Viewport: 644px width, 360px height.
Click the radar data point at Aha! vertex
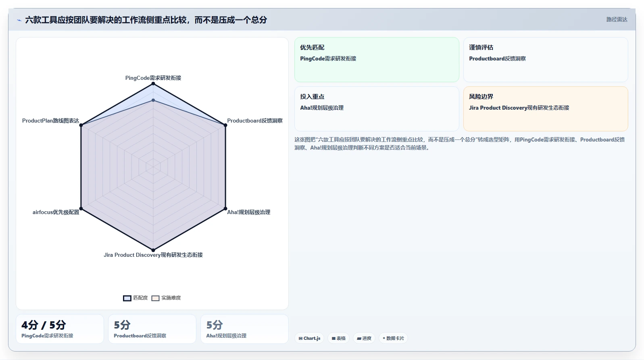tap(225, 208)
